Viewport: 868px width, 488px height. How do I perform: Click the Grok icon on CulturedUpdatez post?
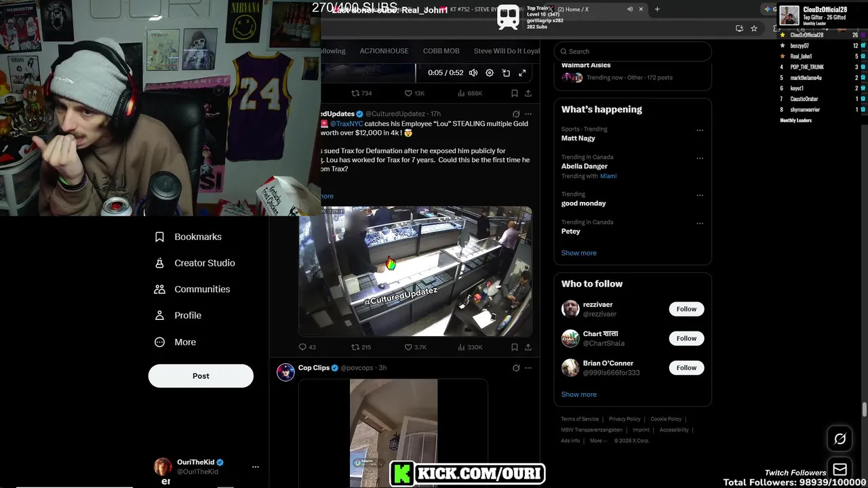(516, 114)
